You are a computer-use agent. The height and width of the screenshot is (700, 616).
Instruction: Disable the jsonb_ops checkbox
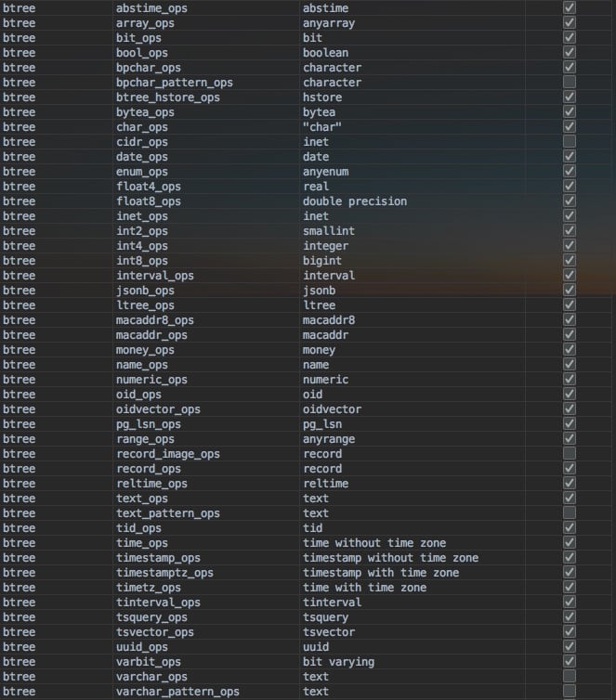[570, 290]
